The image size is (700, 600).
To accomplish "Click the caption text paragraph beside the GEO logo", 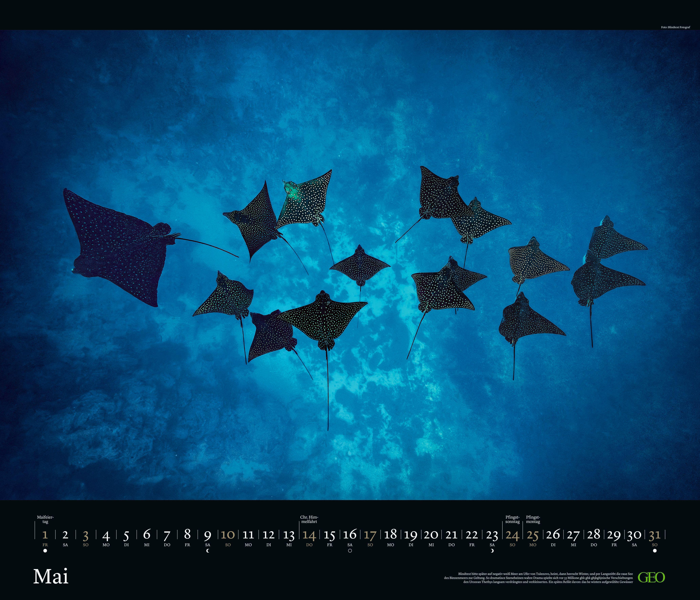I will tap(538, 578).
